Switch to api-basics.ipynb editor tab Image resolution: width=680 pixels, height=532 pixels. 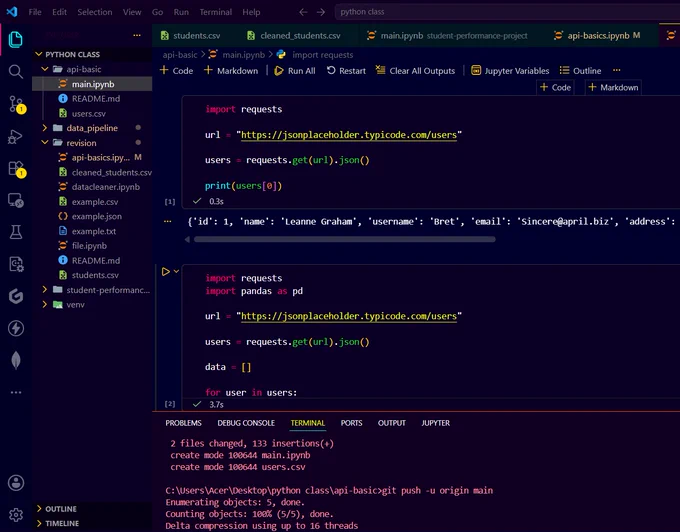click(597, 36)
